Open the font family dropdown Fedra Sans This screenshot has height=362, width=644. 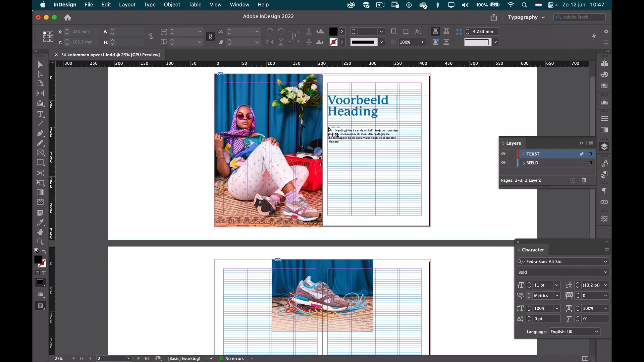pos(605,261)
